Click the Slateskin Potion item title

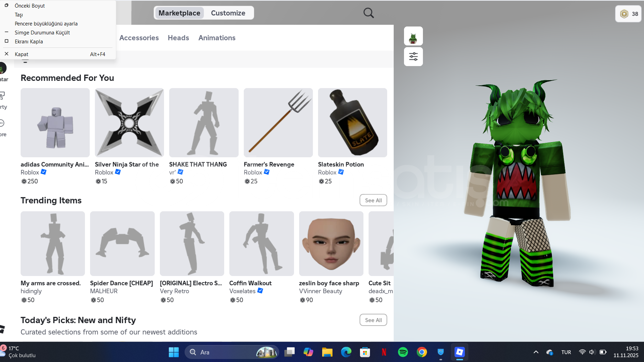tap(341, 164)
